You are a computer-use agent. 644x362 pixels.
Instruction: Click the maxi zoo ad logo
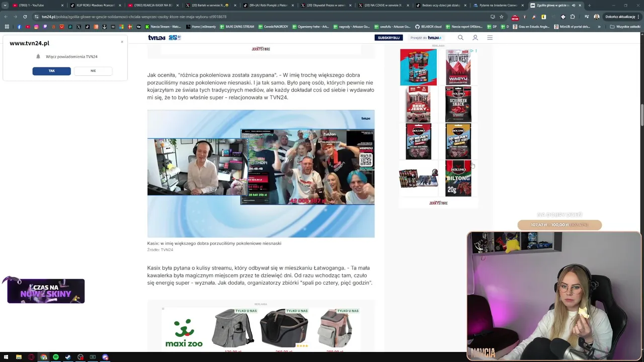pyautogui.click(x=184, y=333)
